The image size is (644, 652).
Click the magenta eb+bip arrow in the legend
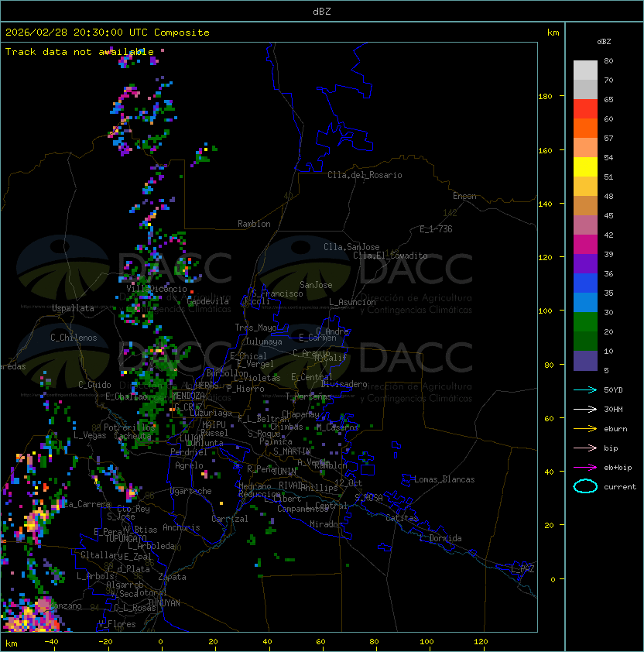tap(585, 468)
